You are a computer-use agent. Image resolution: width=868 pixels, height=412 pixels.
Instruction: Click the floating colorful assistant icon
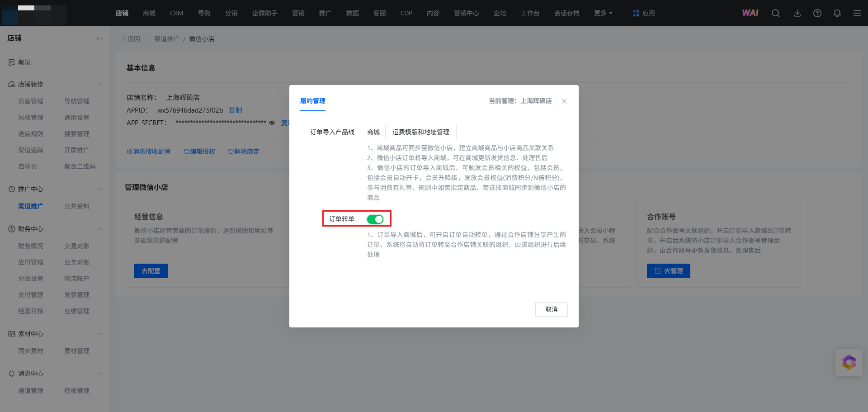849,362
